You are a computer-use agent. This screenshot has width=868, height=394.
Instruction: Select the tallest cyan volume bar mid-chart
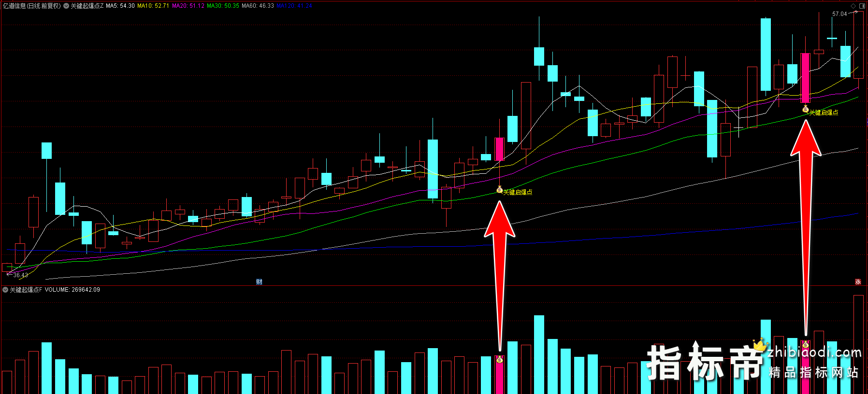[539, 354]
